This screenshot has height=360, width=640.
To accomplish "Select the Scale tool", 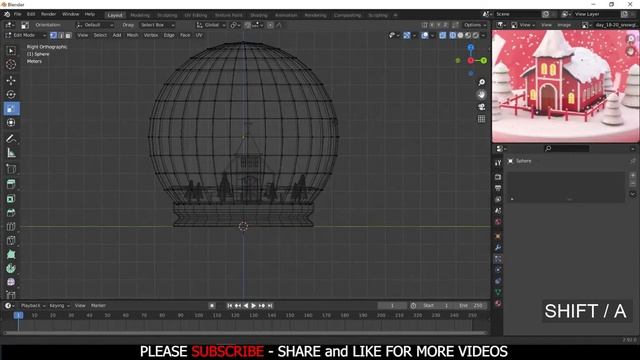I will pyautogui.click(x=11, y=109).
